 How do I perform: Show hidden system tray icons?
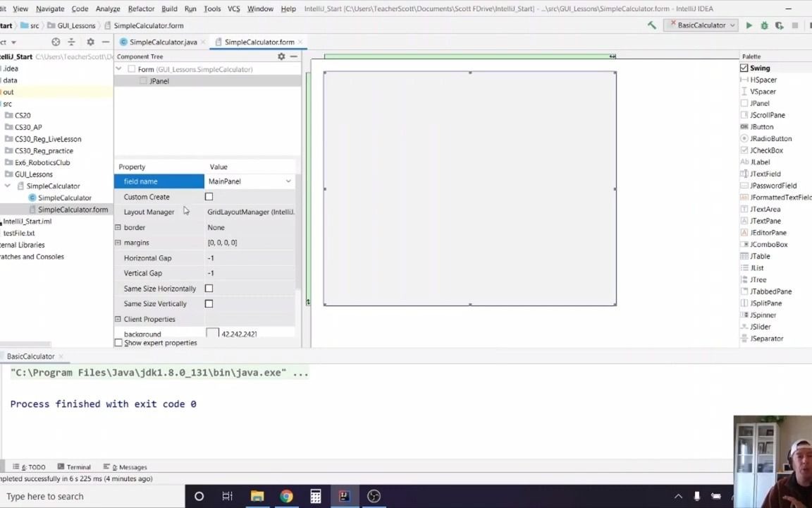(678, 496)
